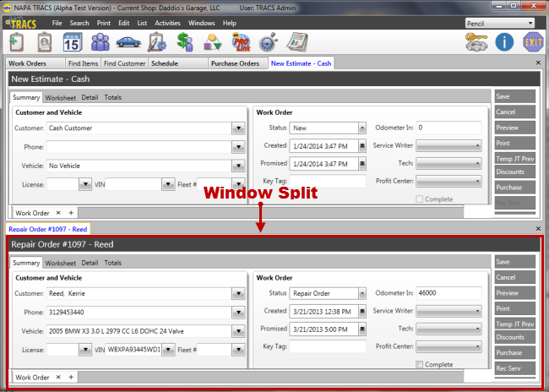Open the Pencil theme dropdown
549x392 pixels.
point(500,23)
